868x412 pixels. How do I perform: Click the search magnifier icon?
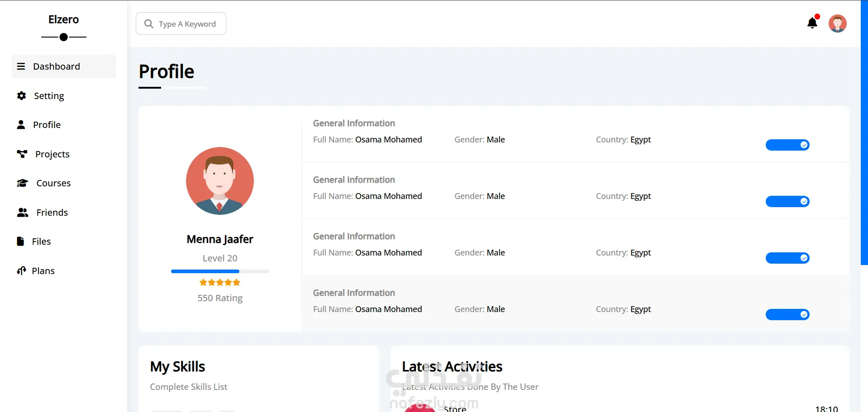pyautogui.click(x=148, y=24)
